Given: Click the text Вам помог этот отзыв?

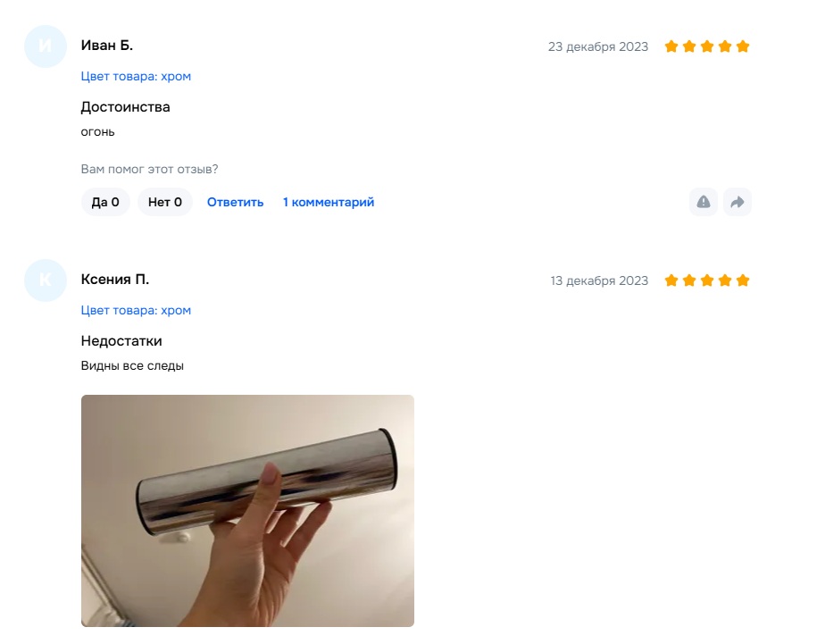Looking at the screenshot, I should (x=149, y=170).
